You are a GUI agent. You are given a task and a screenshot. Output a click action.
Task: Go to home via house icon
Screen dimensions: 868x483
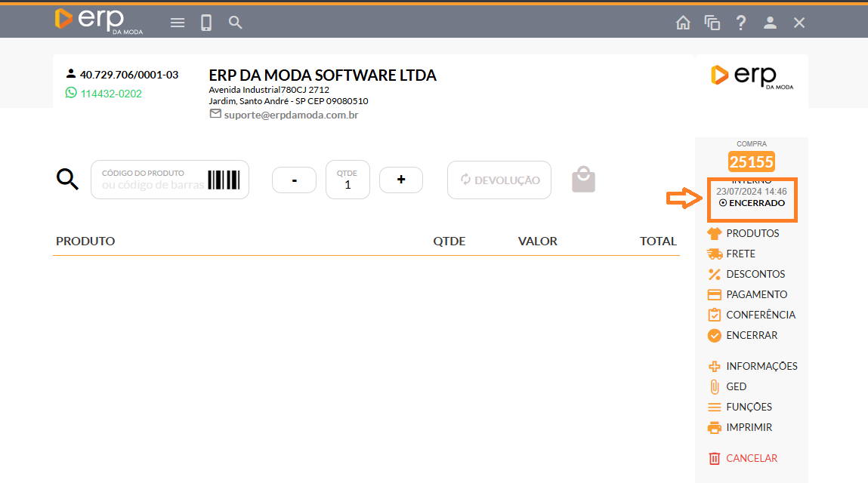pyautogui.click(x=683, y=23)
